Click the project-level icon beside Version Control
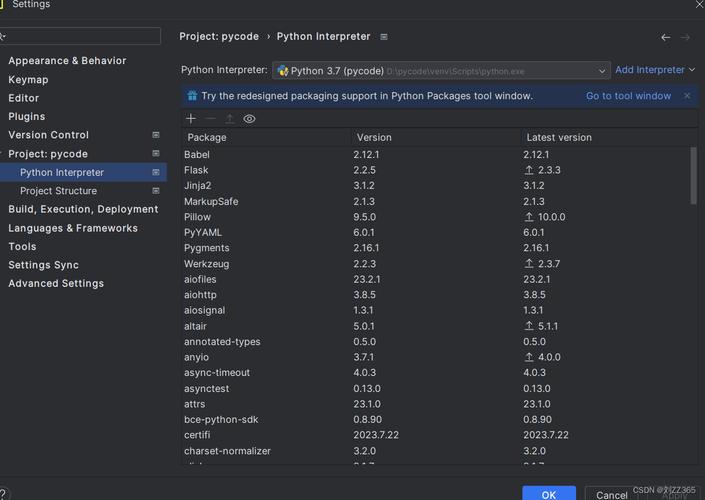Viewport: 705px width, 500px height. 156,135
